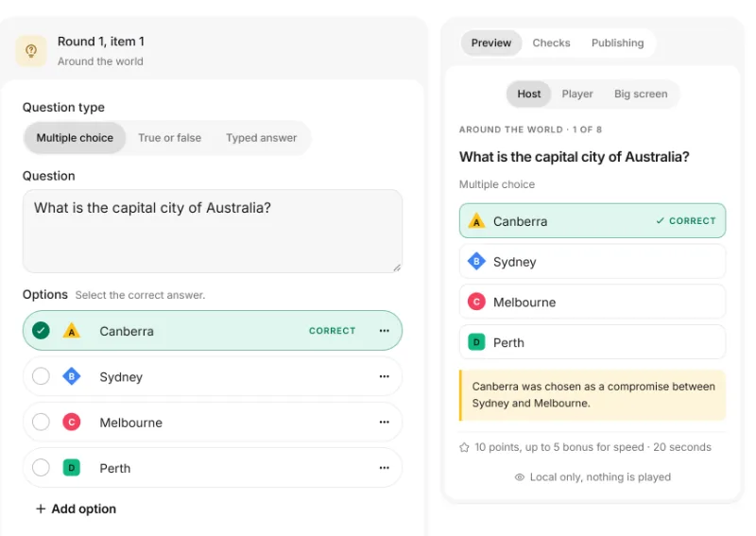
Task: Open the more options menu for Canberra
Action: [x=385, y=331]
